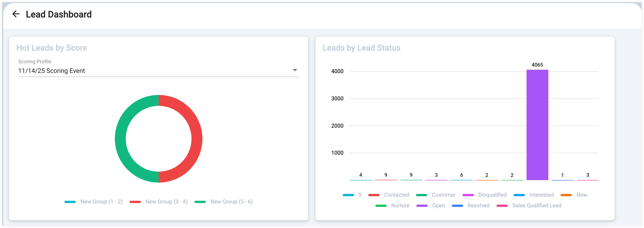Toggle New Group (1 - 2) legend item
644x228 pixels.
pos(93,201)
